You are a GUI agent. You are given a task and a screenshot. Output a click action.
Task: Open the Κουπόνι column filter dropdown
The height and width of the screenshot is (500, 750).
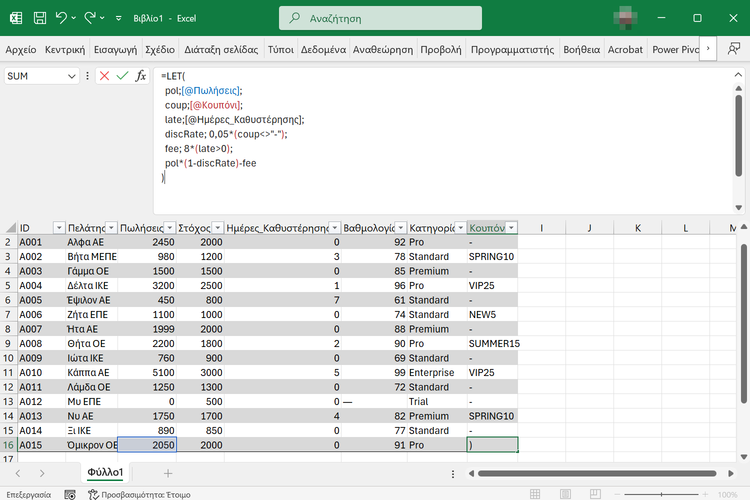tap(512, 228)
